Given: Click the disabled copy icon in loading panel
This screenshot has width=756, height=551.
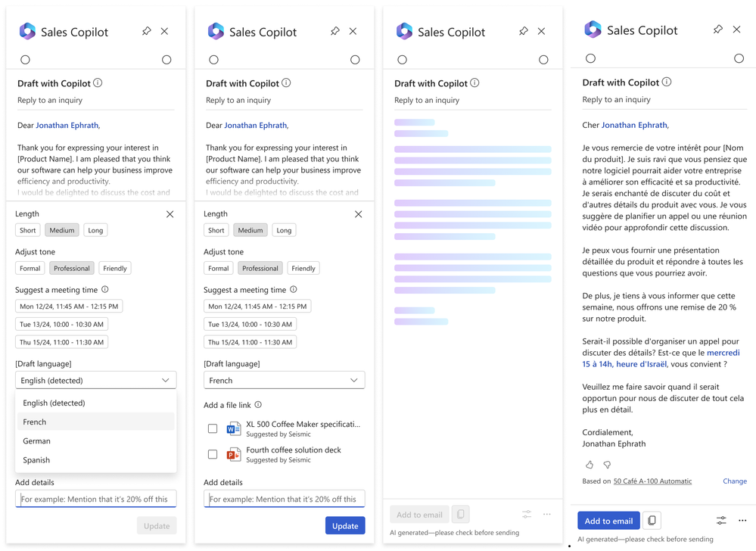Looking at the screenshot, I should coord(460,515).
